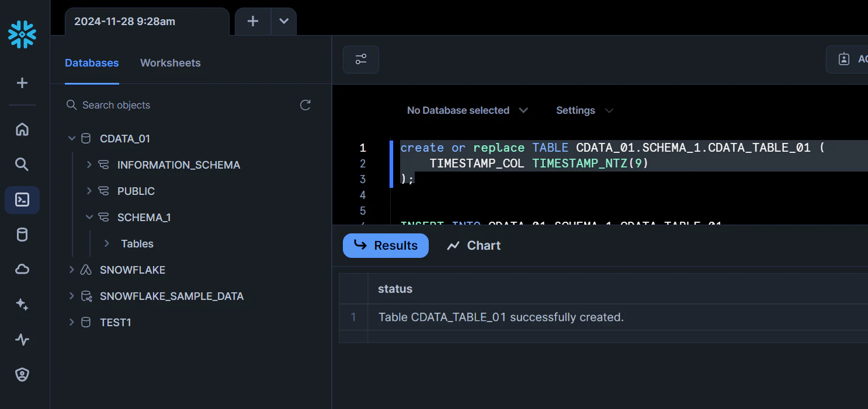Open the Admin shield icon
868x409 pixels.
(22, 375)
